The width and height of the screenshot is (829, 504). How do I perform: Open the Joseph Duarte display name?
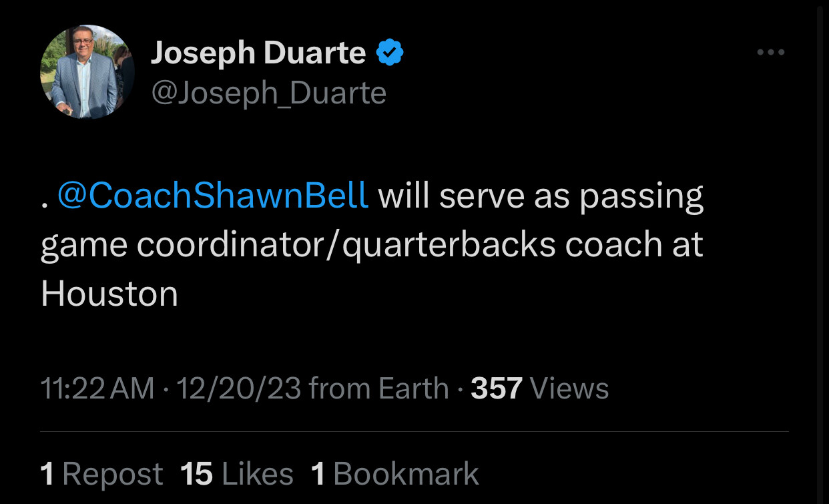(x=258, y=53)
